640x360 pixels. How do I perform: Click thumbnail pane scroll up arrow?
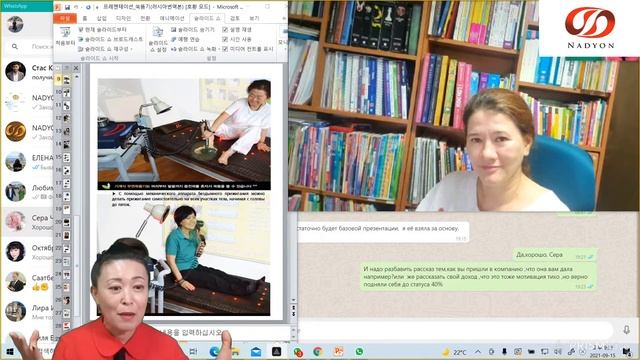pos(77,77)
